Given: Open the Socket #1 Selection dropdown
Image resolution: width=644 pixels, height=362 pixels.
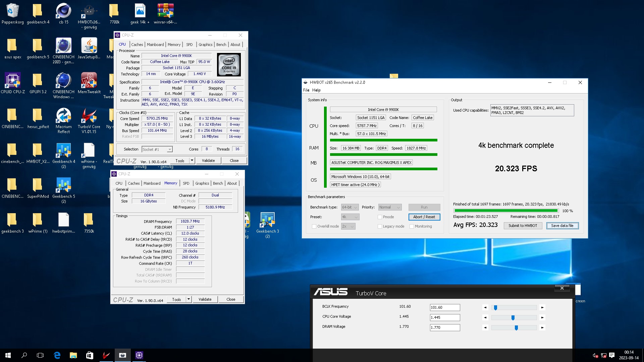Looking at the screenshot, I should click(x=157, y=149).
